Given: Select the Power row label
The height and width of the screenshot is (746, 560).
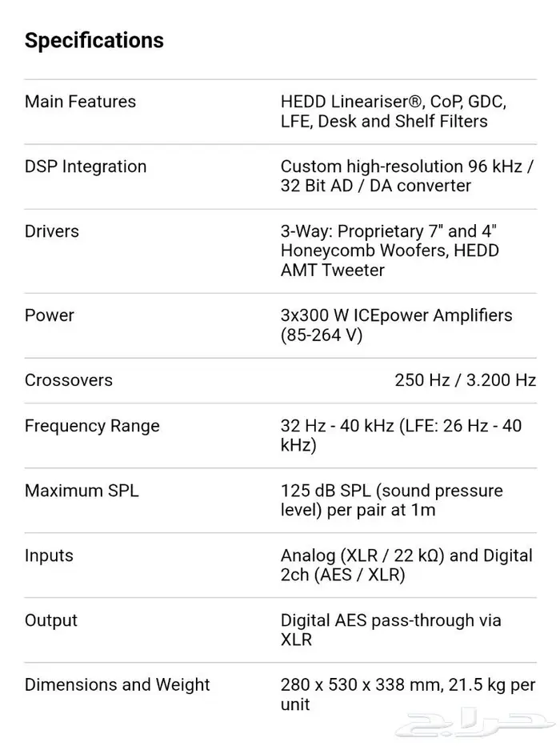Looking at the screenshot, I should click(x=50, y=315).
